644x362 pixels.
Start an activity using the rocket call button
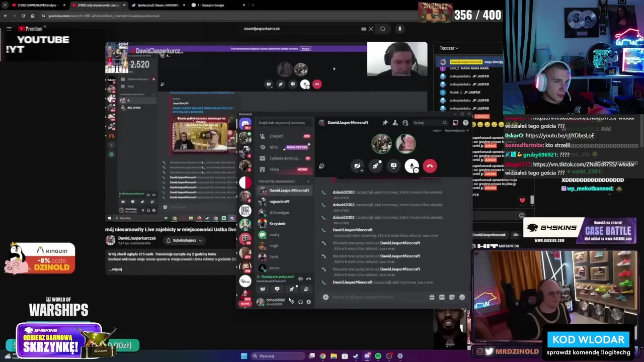coord(376,166)
